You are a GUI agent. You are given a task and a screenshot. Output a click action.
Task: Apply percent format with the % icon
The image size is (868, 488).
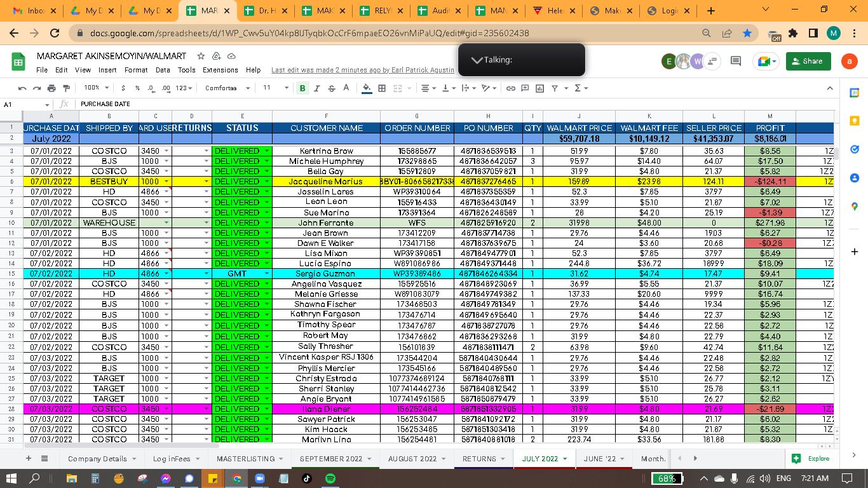click(x=137, y=88)
